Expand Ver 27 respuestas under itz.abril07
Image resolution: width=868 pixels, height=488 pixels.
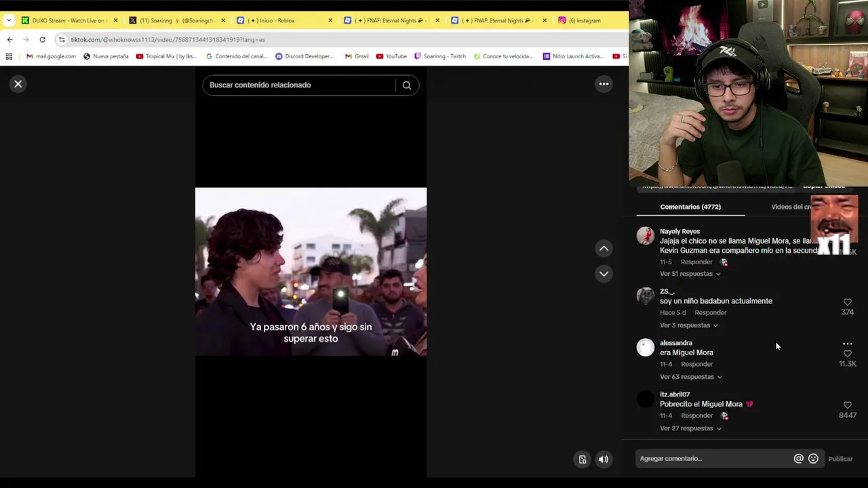pos(690,428)
